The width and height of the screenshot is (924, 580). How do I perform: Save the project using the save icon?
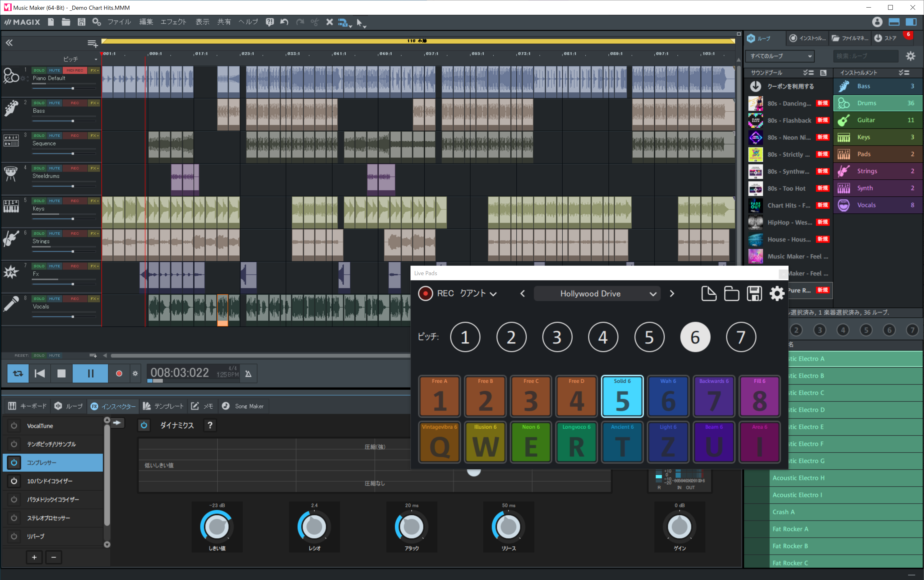coord(81,22)
